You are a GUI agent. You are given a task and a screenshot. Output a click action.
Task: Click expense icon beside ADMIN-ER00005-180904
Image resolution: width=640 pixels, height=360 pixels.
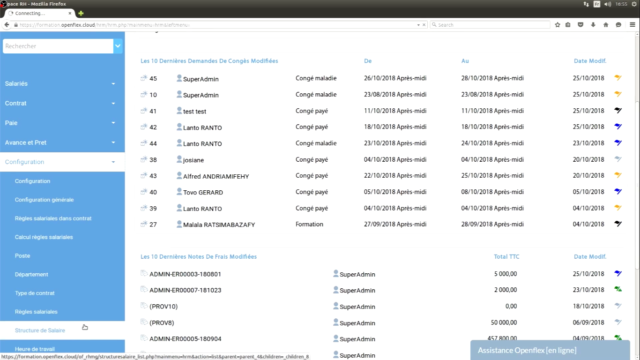pyautogui.click(x=144, y=338)
